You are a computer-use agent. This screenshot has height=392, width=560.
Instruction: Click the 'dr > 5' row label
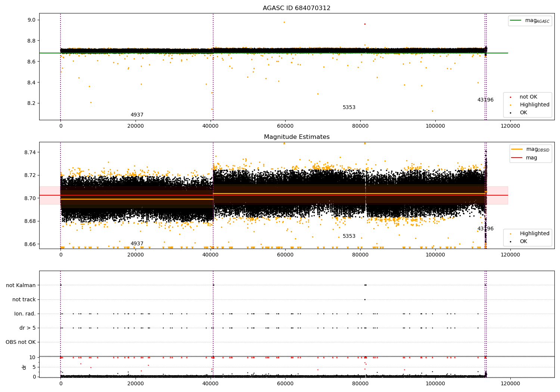click(28, 328)
